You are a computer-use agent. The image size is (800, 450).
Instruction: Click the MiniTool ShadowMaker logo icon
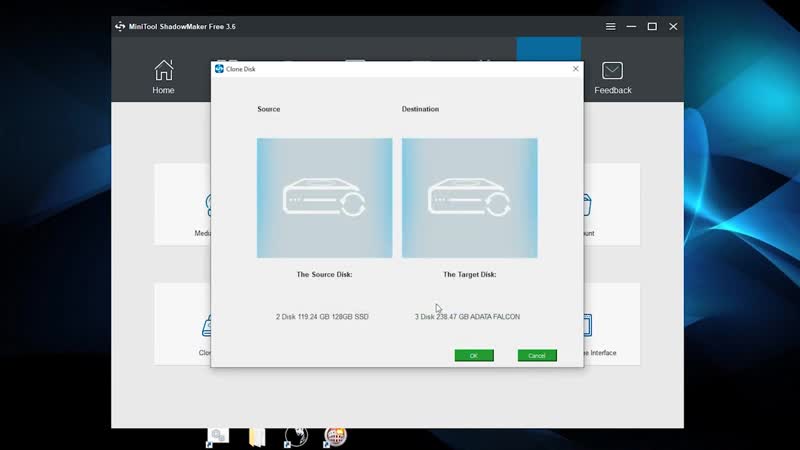pyautogui.click(x=120, y=27)
